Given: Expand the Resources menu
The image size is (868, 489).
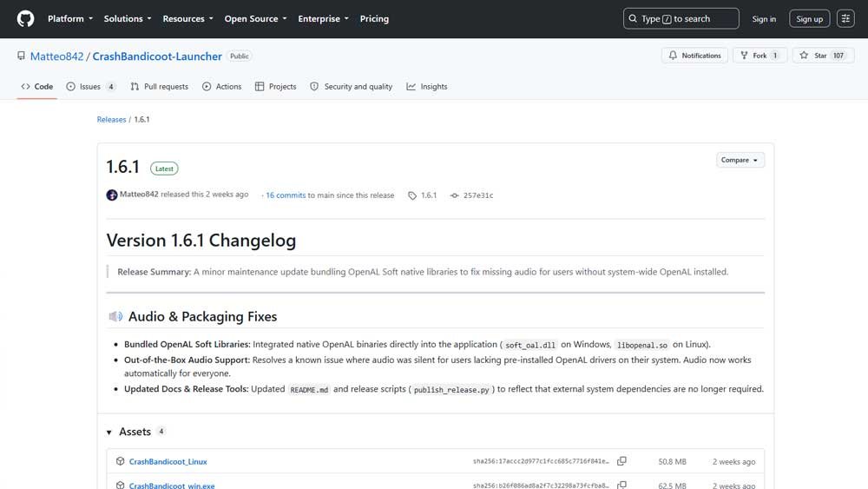Looking at the screenshot, I should point(187,19).
